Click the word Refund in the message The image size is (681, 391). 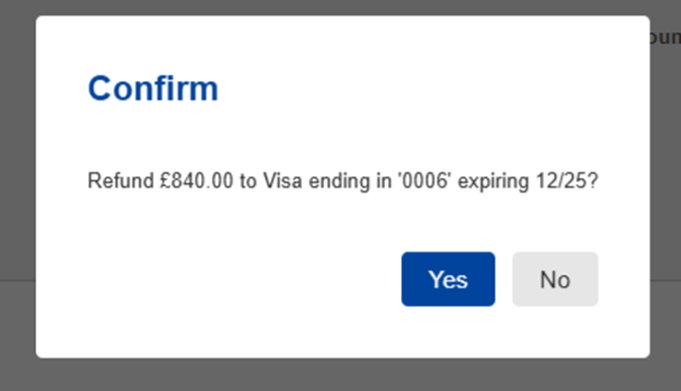point(121,181)
